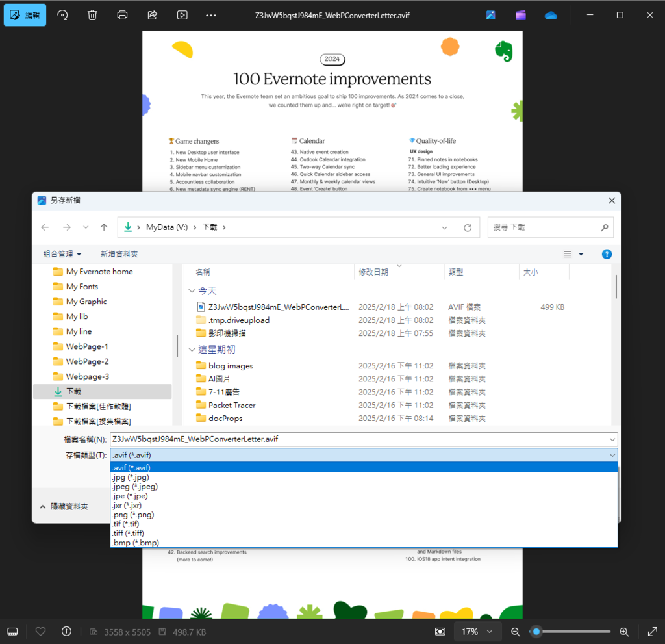Choose .jpeg (*.jpeg) from file type list
Screen dimensions: 665x644
[364, 487]
